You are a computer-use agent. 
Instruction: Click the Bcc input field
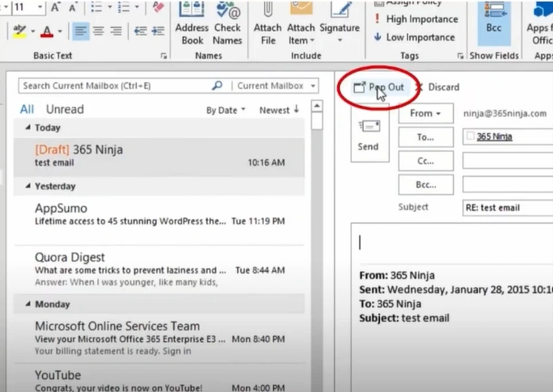click(508, 185)
